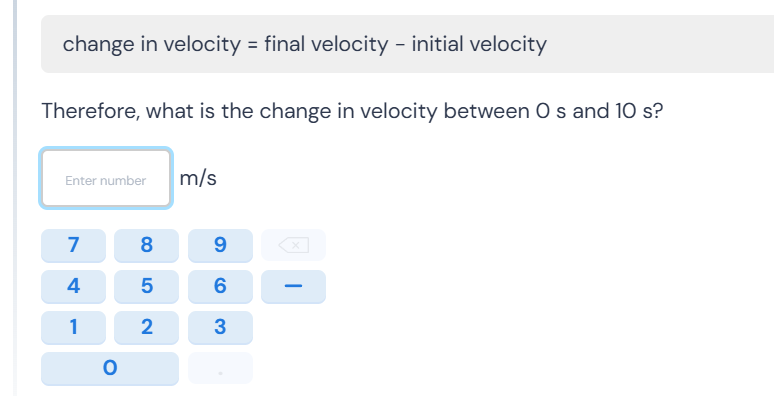Choose the number 4 key

[x=73, y=286]
